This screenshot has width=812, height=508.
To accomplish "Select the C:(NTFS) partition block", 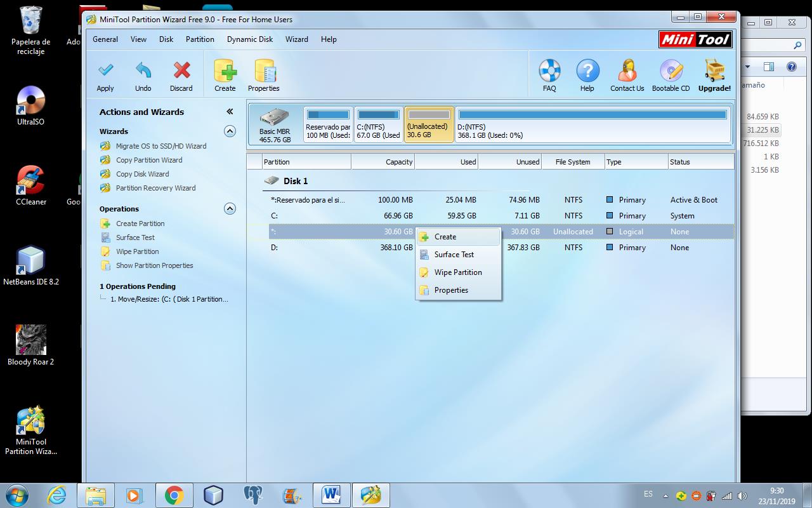I will pyautogui.click(x=378, y=124).
